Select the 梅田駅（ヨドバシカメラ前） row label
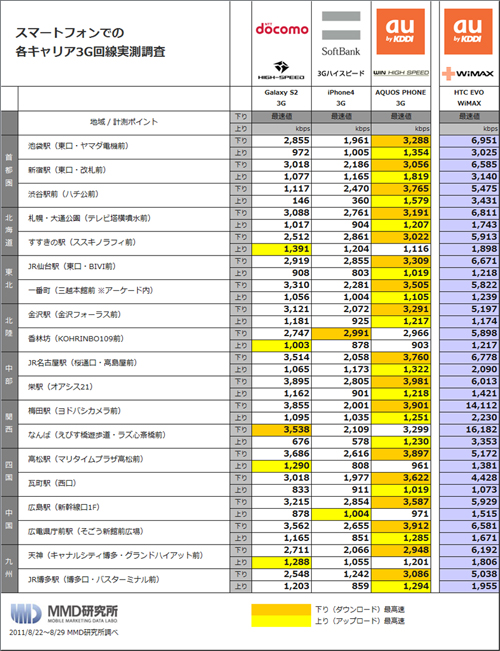This screenshot has height=651, width=500. coord(74,411)
